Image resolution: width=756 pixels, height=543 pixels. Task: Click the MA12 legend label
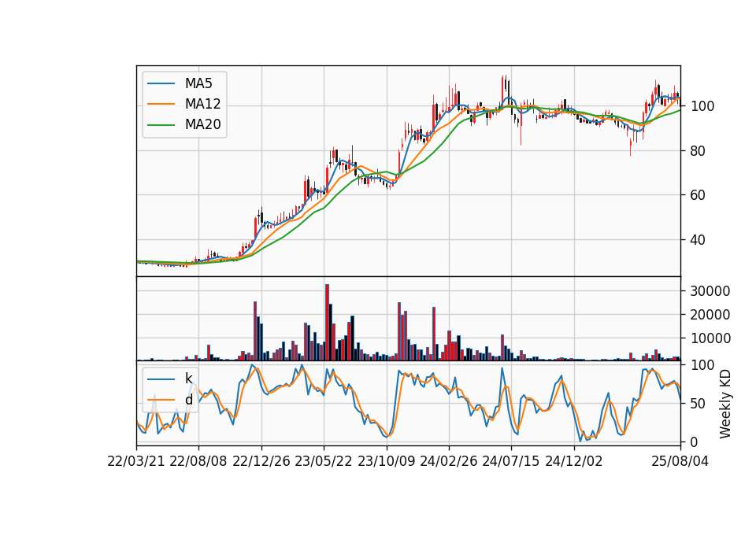pyautogui.click(x=202, y=104)
